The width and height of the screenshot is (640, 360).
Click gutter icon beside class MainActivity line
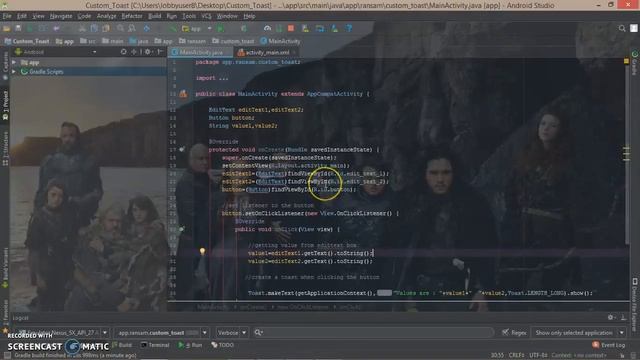point(183,94)
